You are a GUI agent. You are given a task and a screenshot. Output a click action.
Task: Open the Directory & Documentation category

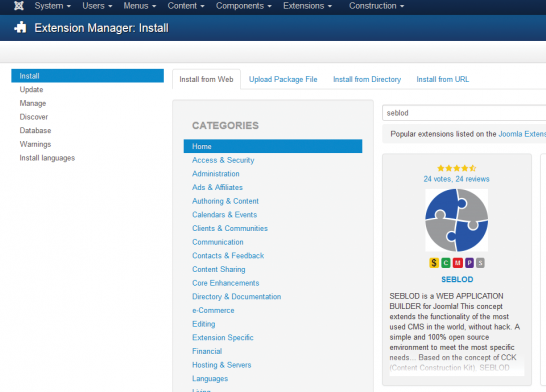click(x=236, y=297)
